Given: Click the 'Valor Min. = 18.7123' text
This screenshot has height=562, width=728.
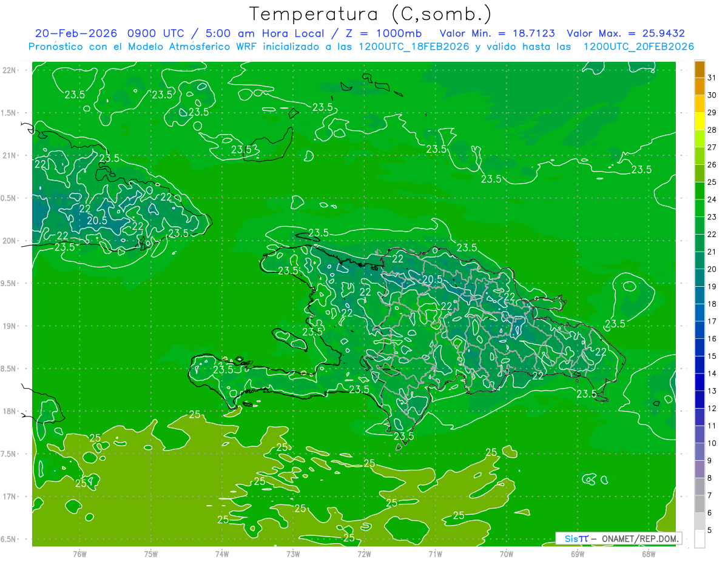Looking at the screenshot, I should click(x=497, y=33).
